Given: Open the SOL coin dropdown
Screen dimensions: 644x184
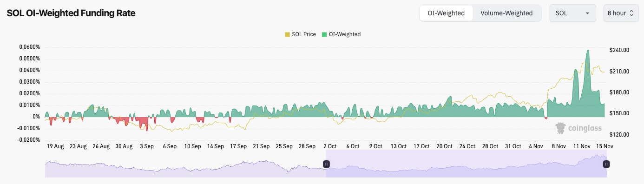Looking at the screenshot, I should (572, 13).
